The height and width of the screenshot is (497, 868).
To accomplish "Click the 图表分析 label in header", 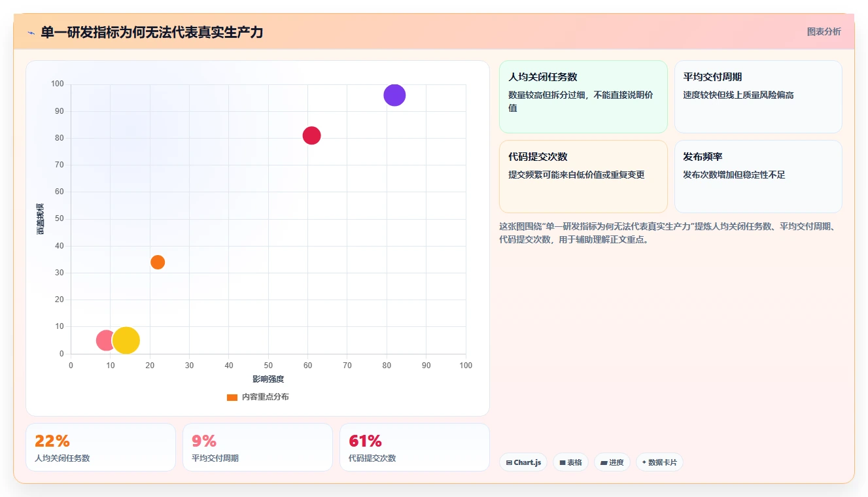I will 824,31.
